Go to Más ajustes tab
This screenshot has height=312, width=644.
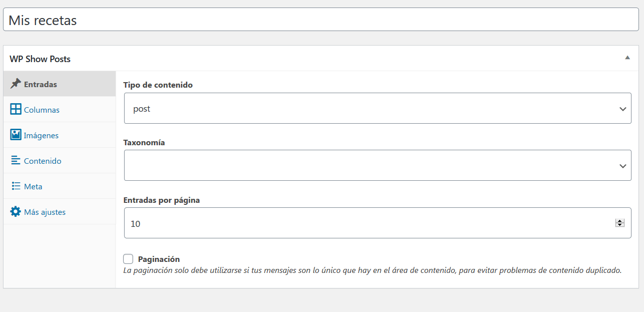click(60, 212)
